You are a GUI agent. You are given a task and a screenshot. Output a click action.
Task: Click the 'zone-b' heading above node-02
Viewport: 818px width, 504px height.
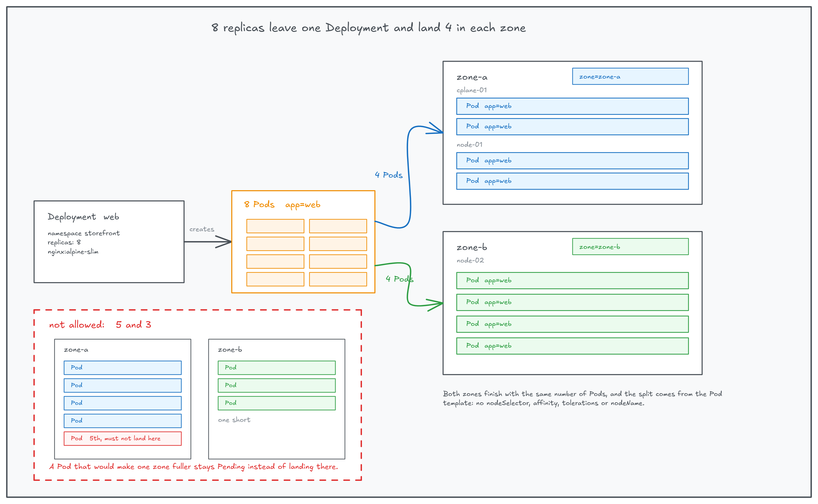[472, 247]
